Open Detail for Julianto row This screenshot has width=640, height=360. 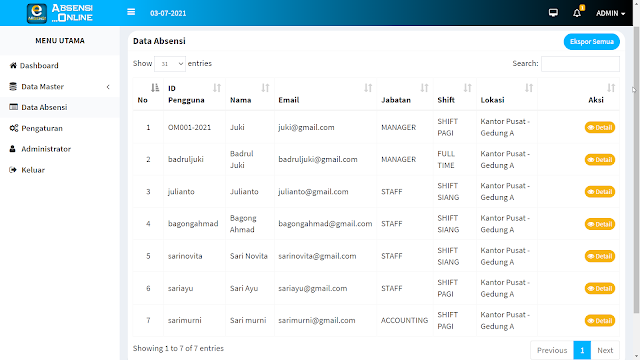pos(600,192)
